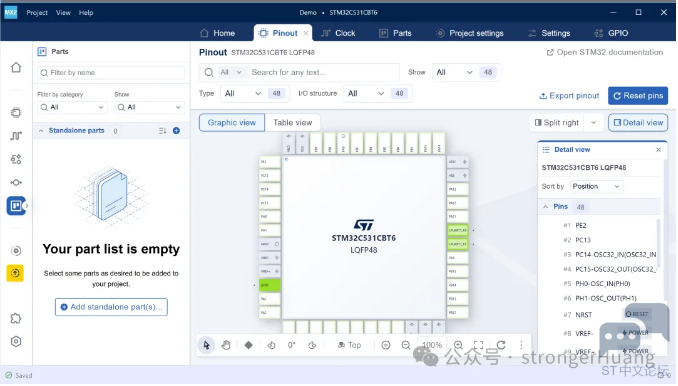The height and width of the screenshot is (386, 678).
Task: Click the Split right button
Action: tap(557, 123)
